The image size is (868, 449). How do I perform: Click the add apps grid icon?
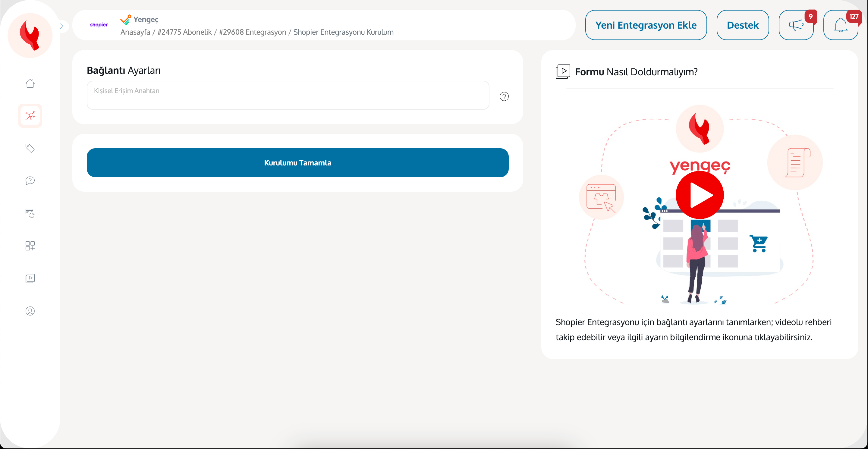pos(30,246)
